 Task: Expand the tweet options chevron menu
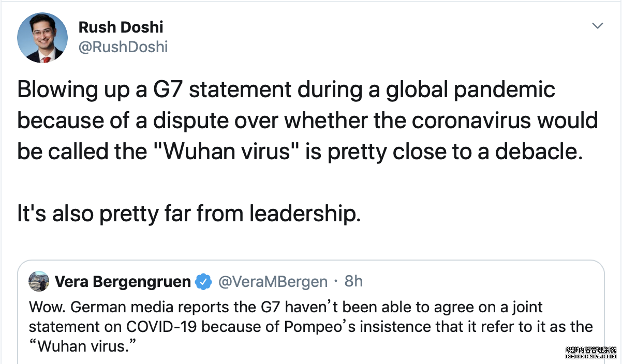598,26
